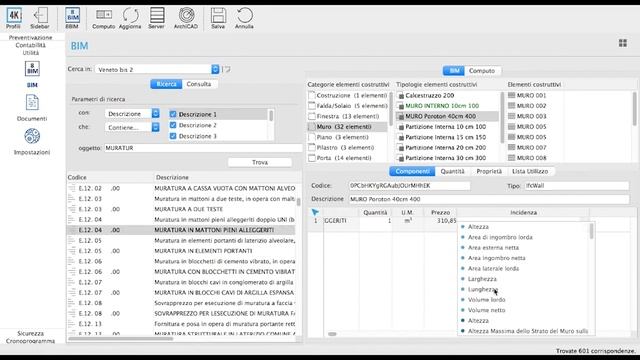Click icon beside MURO 008 element

point(511,158)
